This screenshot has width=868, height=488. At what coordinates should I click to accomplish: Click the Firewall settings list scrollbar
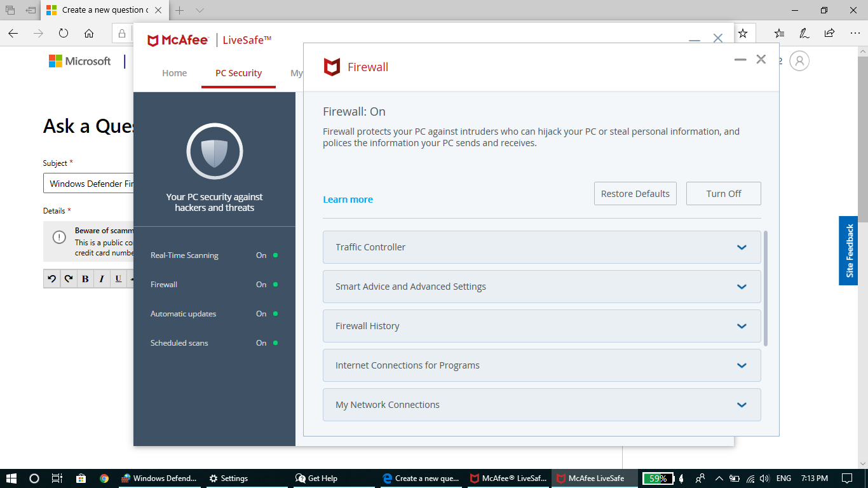tap(766, 288)
